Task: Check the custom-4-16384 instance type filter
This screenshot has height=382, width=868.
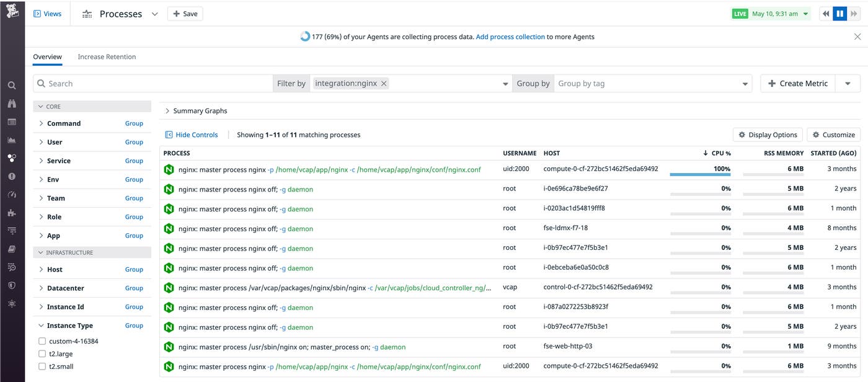Action: (42, 340)
